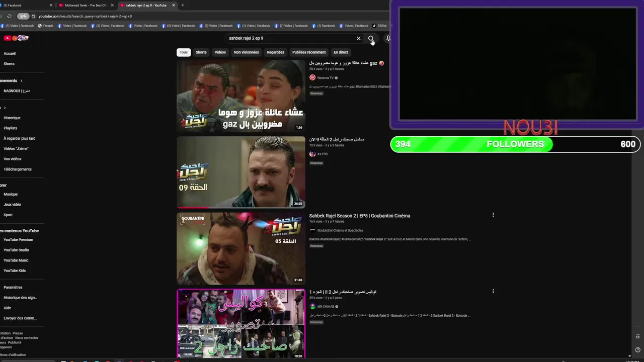This screenshot has width=644, height=362.
Task: Open 'Sahbek Rajel Season 2 | EP5' title
Action: [x=360, y=216]
